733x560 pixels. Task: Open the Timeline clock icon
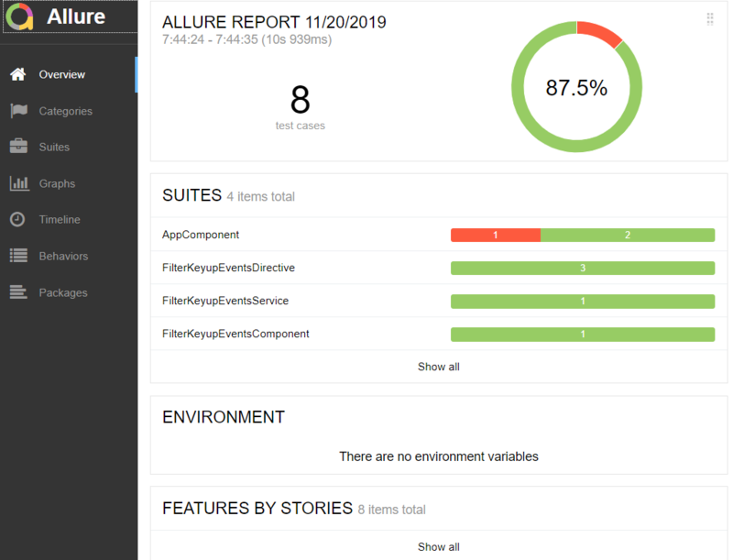tap(17, 219)
